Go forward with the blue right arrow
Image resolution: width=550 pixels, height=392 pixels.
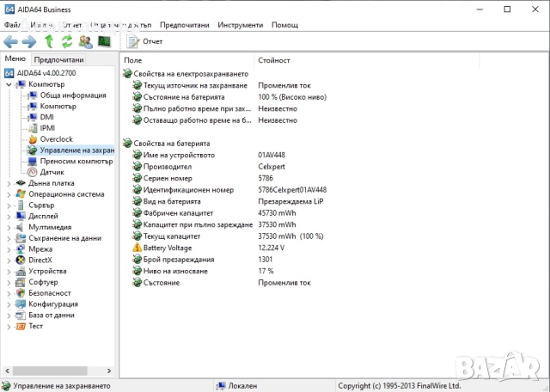click(x=28, y=42)
